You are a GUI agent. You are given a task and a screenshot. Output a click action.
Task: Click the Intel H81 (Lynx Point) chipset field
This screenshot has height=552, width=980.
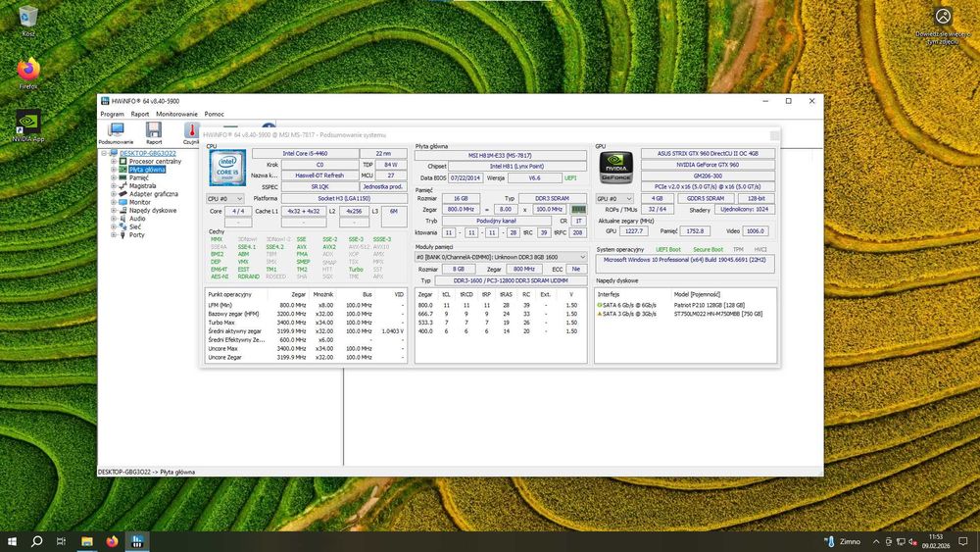(516, 167)
